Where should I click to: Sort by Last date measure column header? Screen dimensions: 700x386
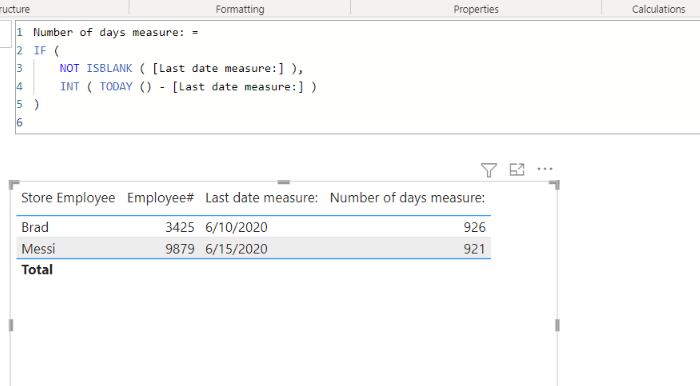[262, 198]
